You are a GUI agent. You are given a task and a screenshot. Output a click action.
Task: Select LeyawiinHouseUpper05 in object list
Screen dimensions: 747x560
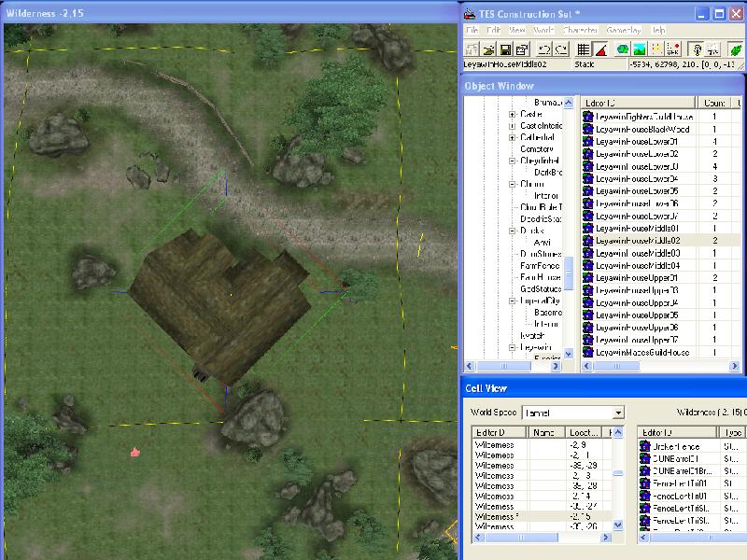637,315
